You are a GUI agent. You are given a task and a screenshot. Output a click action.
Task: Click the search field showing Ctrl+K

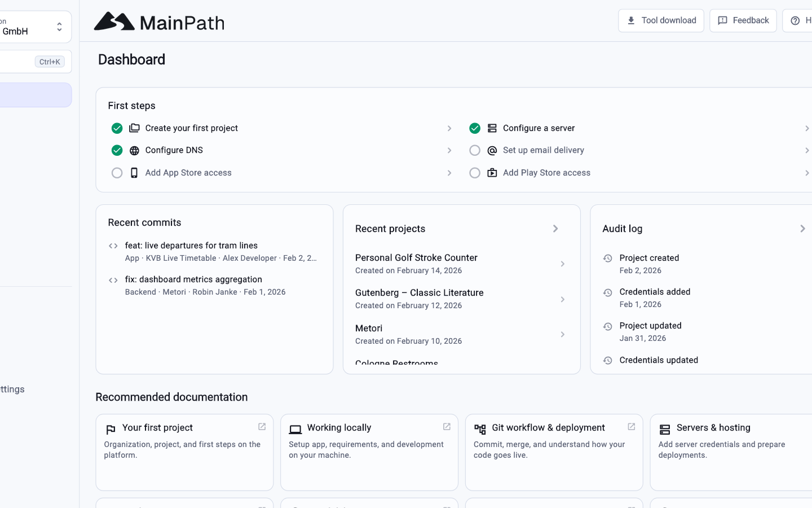click(x=36, y=62)
